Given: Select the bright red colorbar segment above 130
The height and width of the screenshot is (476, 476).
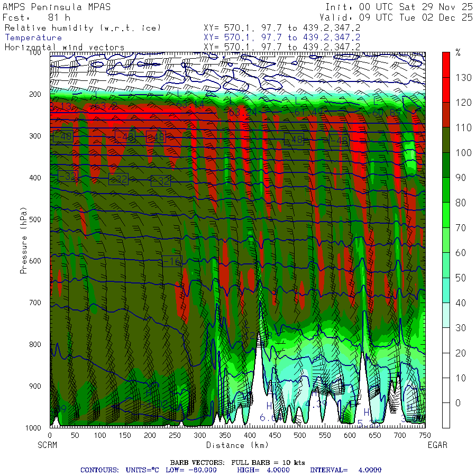Looking at the screenshot, I should [x=446, y=65].
